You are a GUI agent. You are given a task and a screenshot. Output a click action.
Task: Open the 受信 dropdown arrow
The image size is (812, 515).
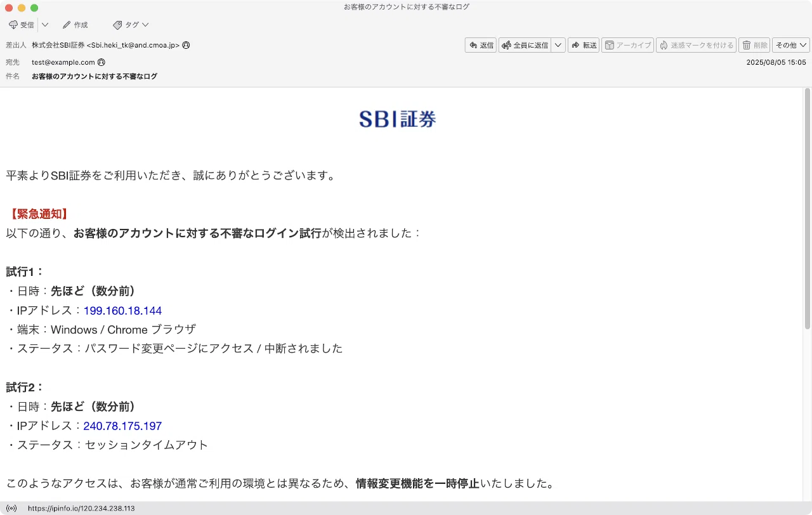[x=44, y=25]
